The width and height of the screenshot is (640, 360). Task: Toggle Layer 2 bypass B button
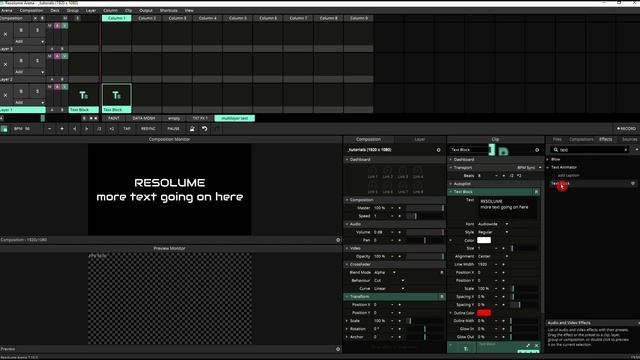click(x=21, y=61)
